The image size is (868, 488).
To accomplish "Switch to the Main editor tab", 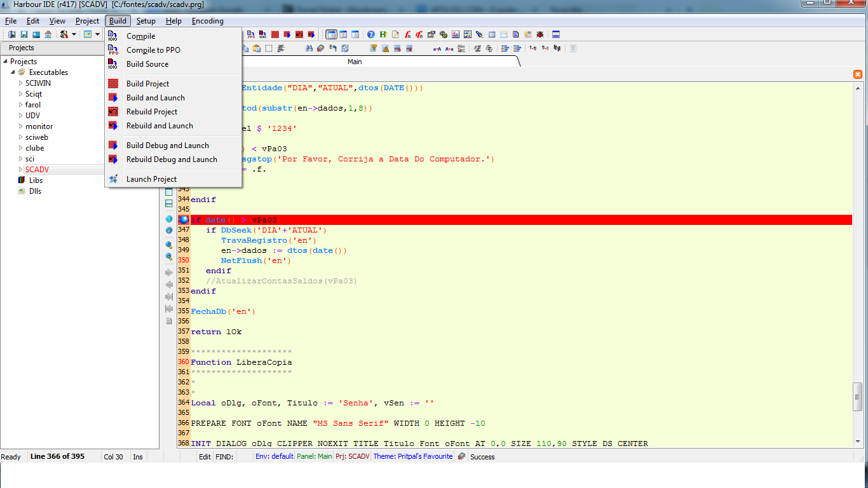I will 354,62.
